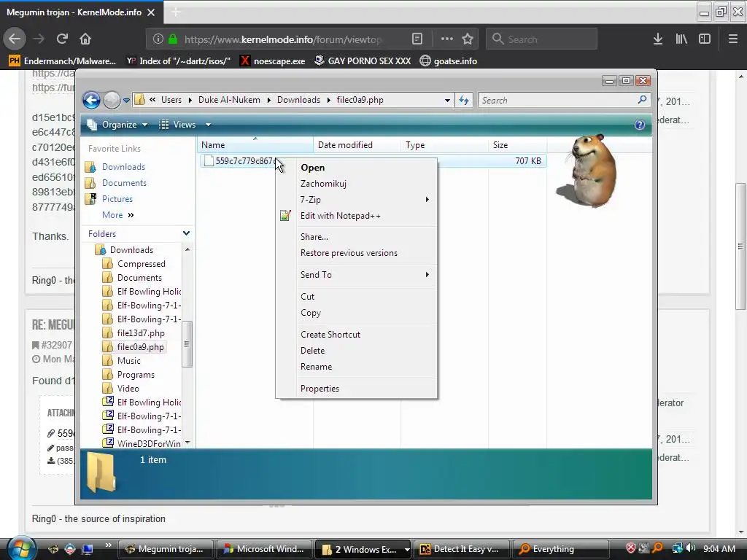Screen dimensions: 747x560
Task: Reload the KernelMode page
Action: (62, 39)
